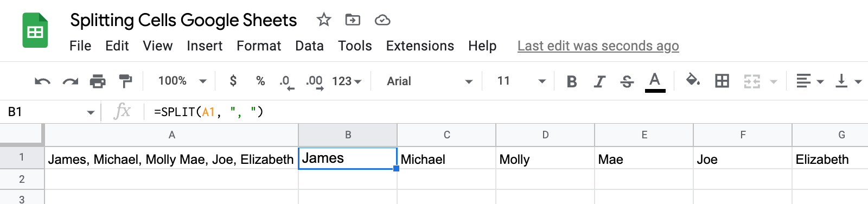Click the Undo arrow icon
The height and width of the screenshot is (204, 868).
pyautogui.click(x=42, y=81)
